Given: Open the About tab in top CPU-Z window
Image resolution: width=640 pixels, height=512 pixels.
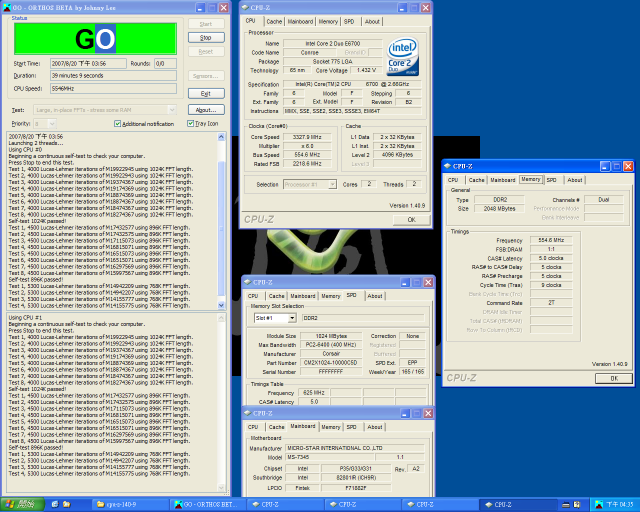Looking at the screenshot, I should [372, 22].
